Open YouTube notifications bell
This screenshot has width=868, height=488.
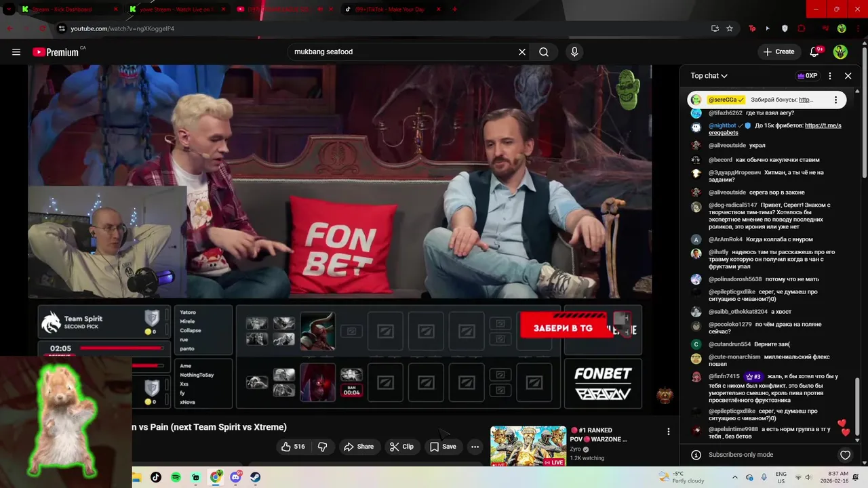(815, 52)
